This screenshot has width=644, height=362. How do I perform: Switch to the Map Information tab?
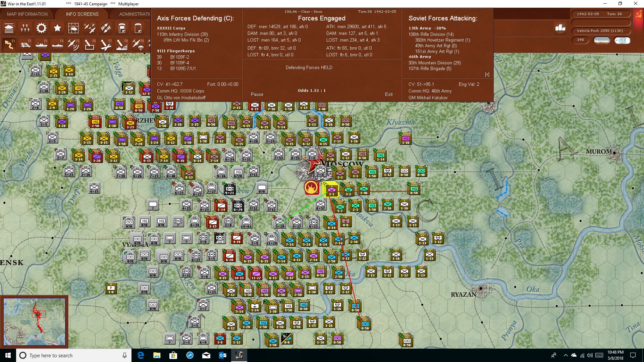[x=27, y=14]
